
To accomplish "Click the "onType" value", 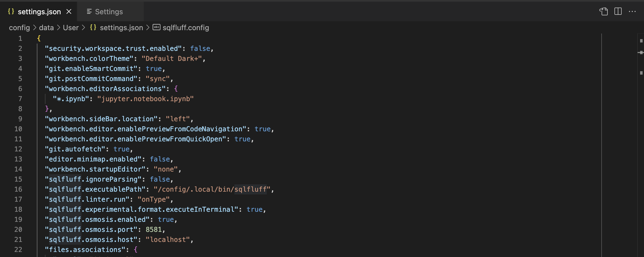I will (154, 199).
